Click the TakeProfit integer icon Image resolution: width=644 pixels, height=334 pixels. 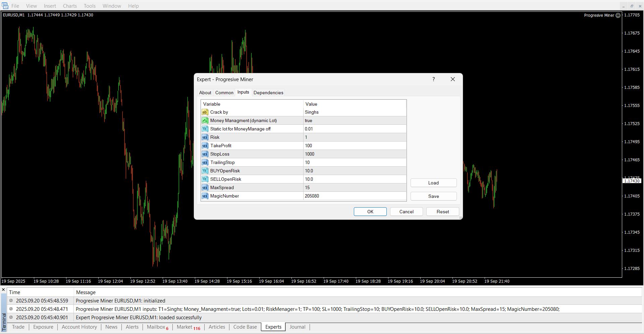(x=205, y=146)
